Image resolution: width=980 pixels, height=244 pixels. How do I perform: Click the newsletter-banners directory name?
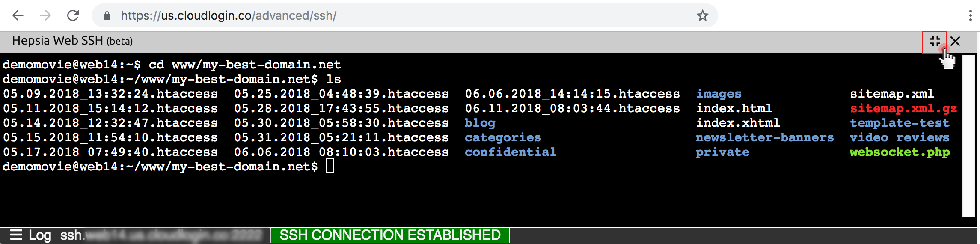pos(764,137)
